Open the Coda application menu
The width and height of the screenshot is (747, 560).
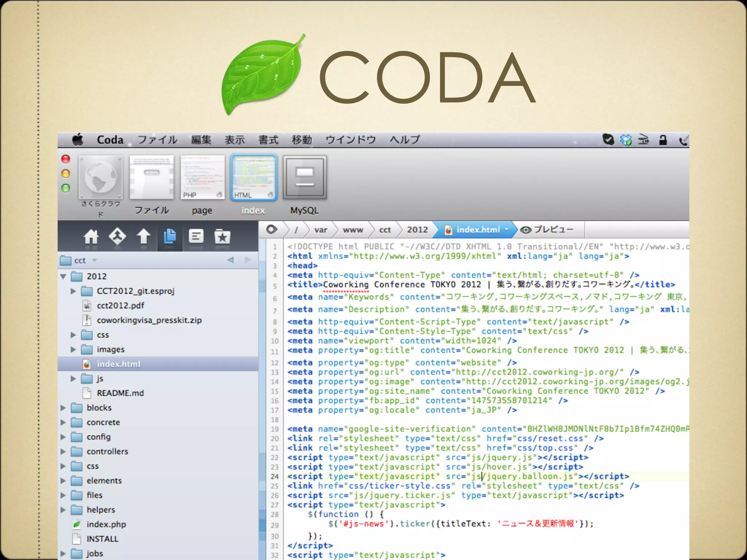coord(110,140)
